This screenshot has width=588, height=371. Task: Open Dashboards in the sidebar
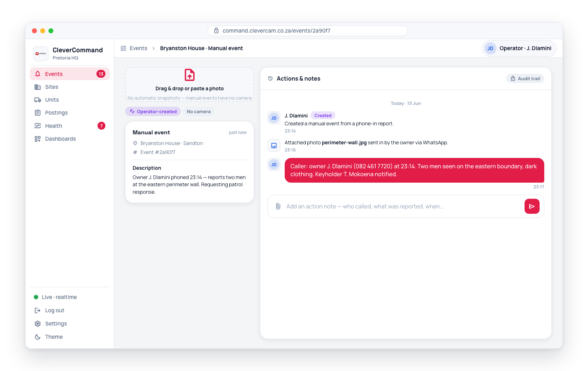pos(70,139)
